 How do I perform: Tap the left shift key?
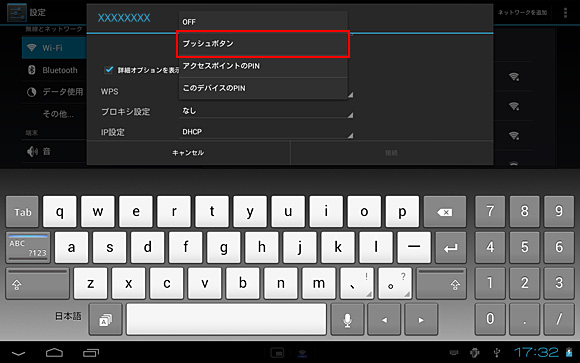(37, 283)
